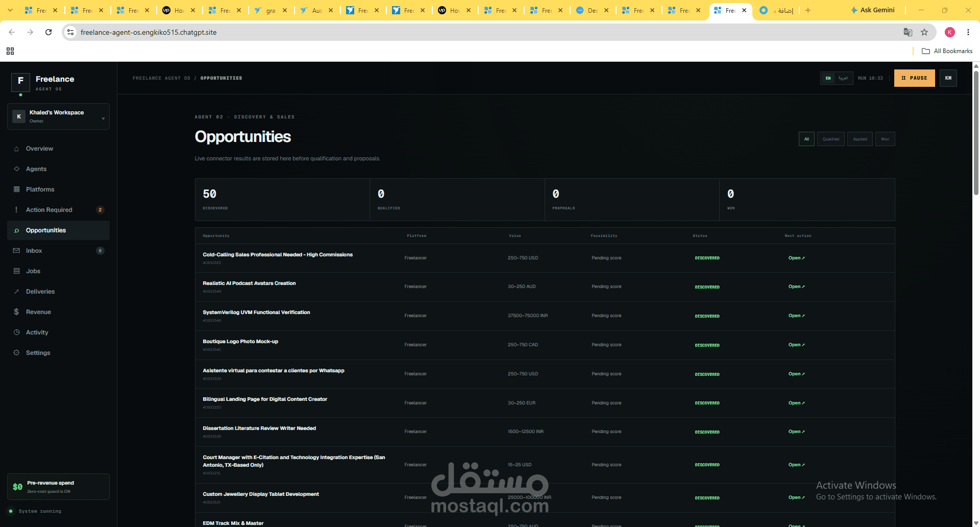Click the browser address bar URL
This screenshot has width=980, height=527.
click(149, 32)
